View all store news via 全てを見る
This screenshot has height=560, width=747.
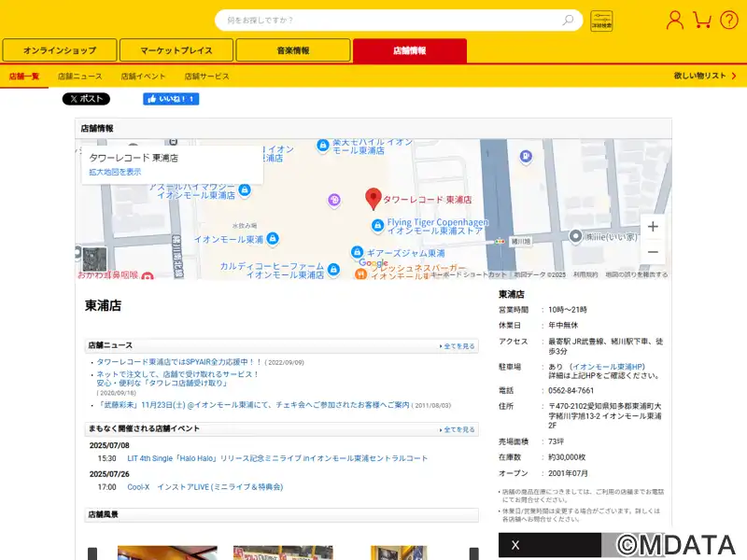click(458, 346)
